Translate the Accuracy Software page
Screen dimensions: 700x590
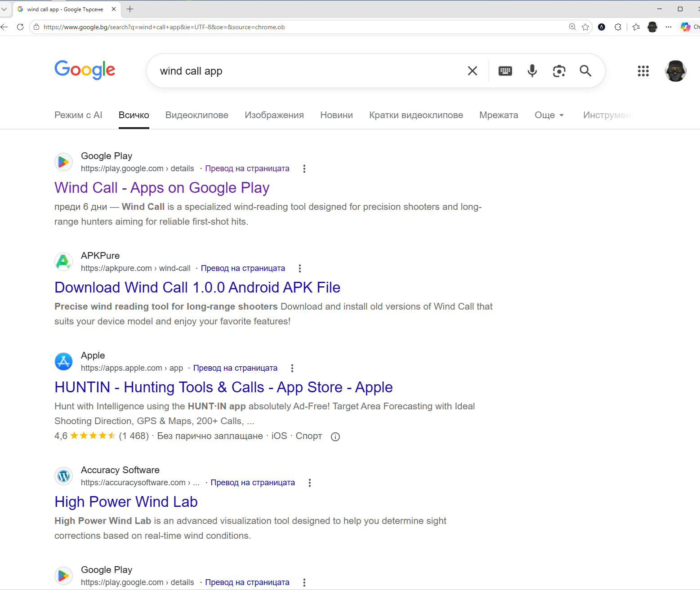click(x=253, y=483)
